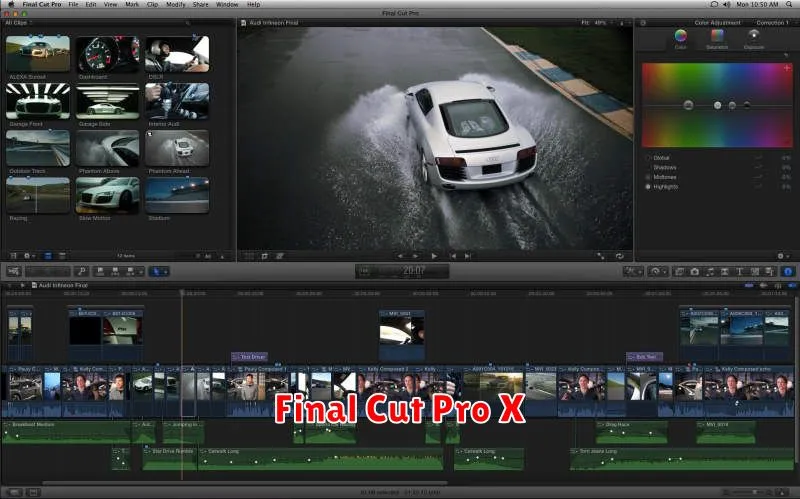
Task: Open the File menu
Action: click(x=73, y=4)
